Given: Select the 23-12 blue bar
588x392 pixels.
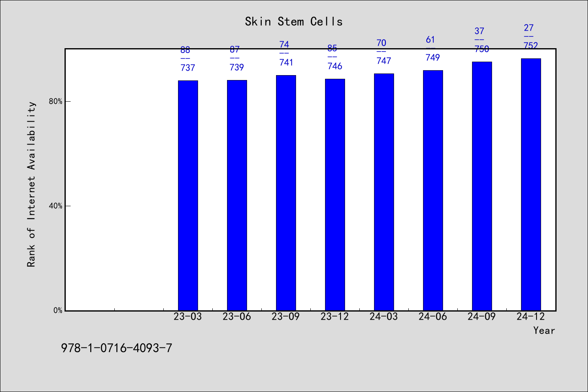Looking at the screenshot, I should coord(335,195).
